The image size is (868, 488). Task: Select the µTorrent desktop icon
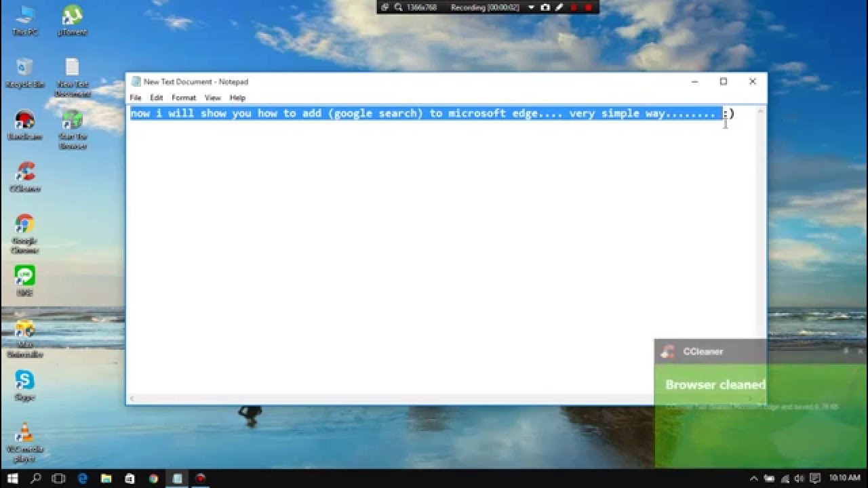(72, 20)
